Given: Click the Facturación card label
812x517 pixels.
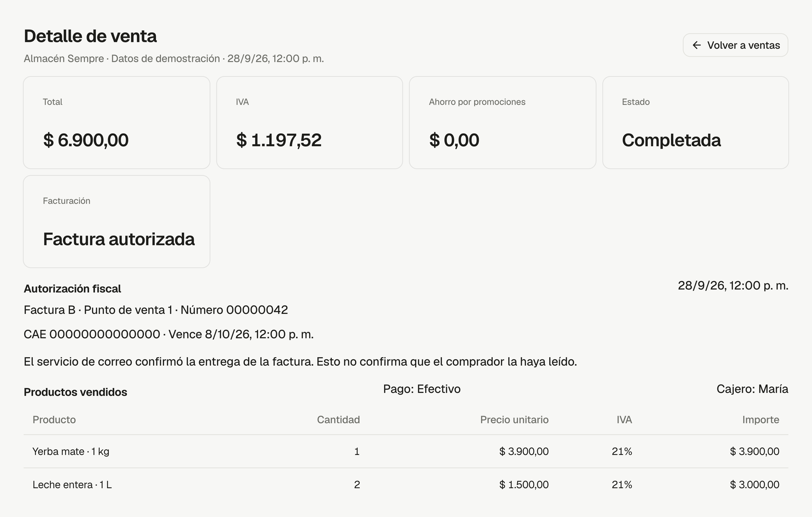Looking at the screenshot, I should (x=66, y=201).
